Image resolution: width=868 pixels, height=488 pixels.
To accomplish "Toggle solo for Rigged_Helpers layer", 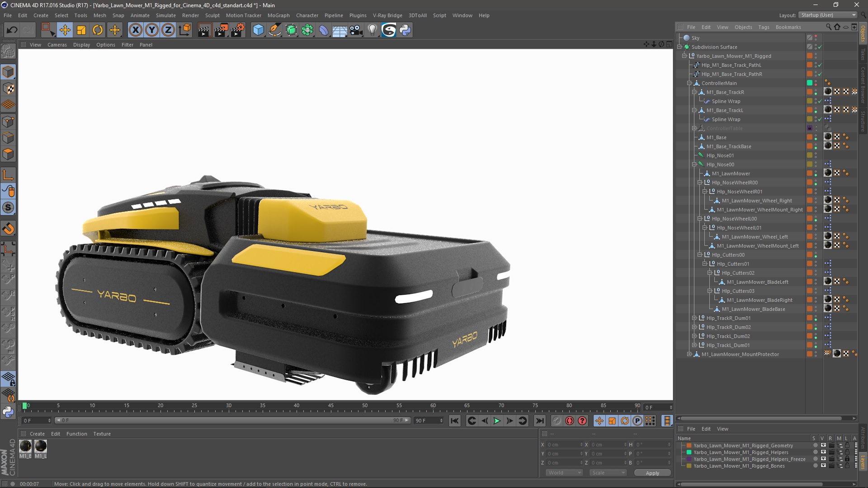I will pyautogui.click(x=815, y=452).
